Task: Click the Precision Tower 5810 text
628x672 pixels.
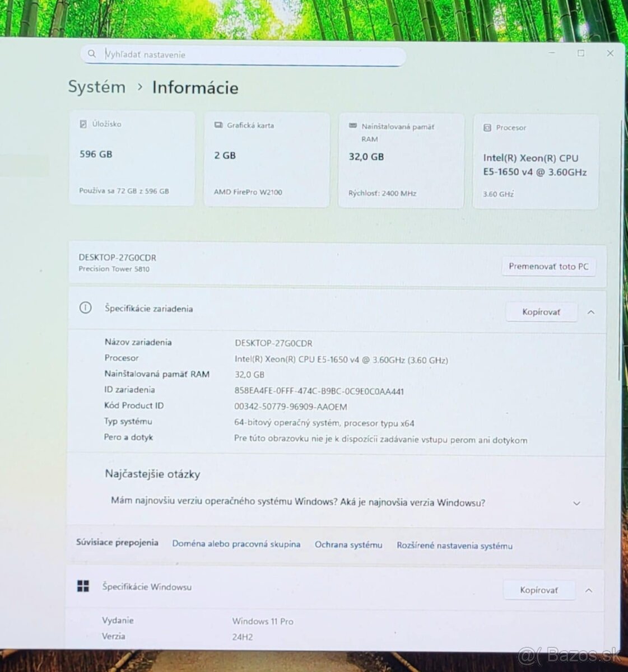Action: click(114, 269)
